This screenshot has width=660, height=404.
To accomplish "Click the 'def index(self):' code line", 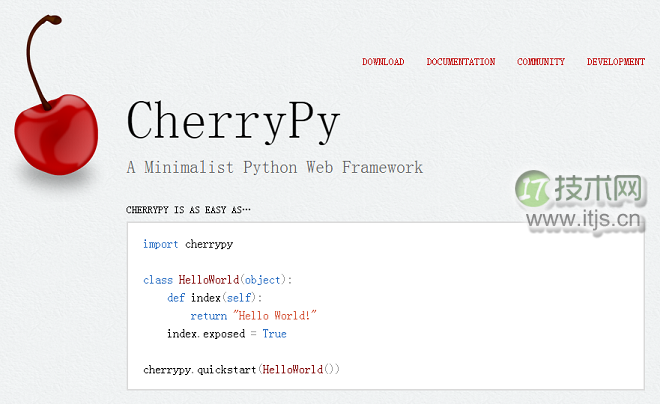I will point(215,298).
